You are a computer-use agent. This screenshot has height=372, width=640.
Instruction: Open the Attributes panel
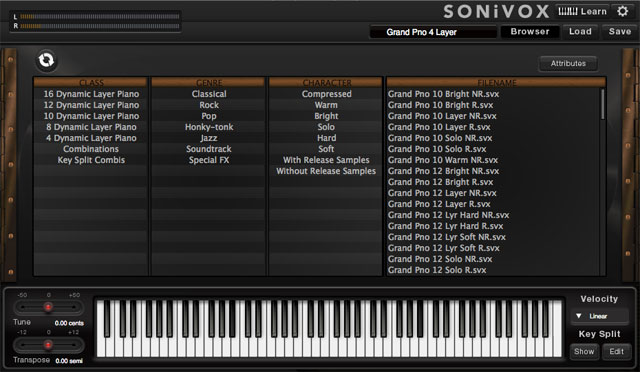pyautogui.click(x=568, y=64)
